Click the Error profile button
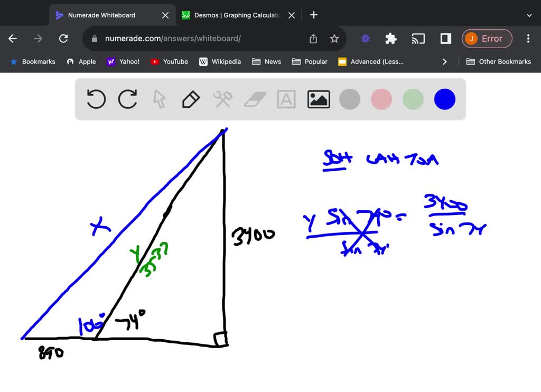 pyautogui.click(x=487, y=39)
